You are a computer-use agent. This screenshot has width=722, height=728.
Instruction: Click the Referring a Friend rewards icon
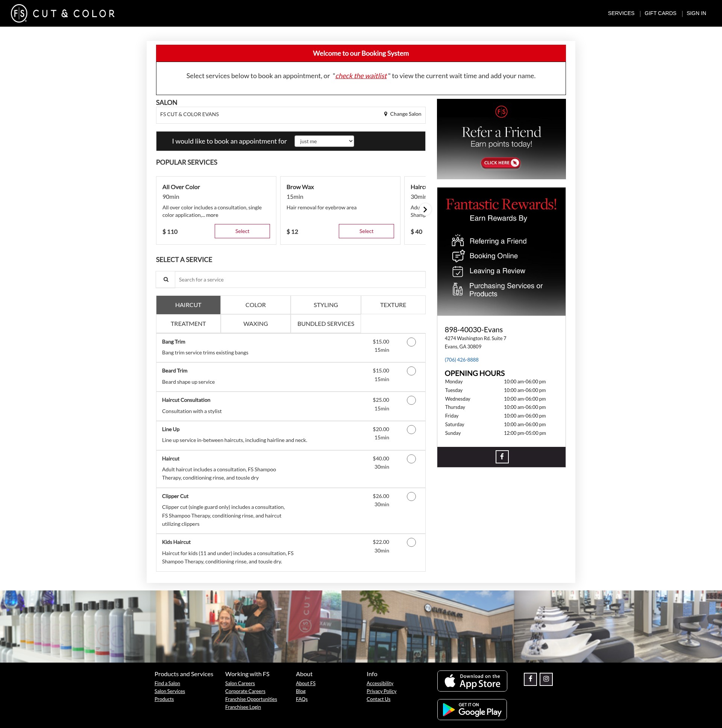[x=458, y=241]
